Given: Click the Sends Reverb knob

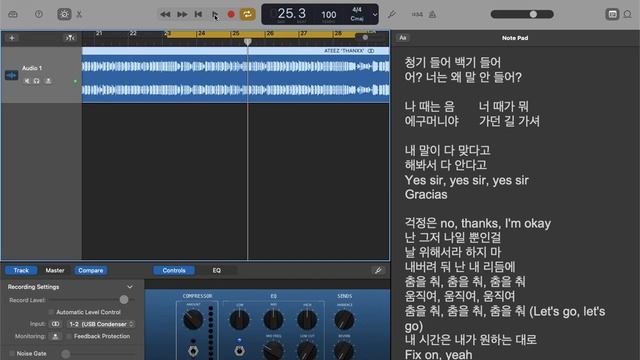Looking at the screenshot, I should [x=344, y=351].
